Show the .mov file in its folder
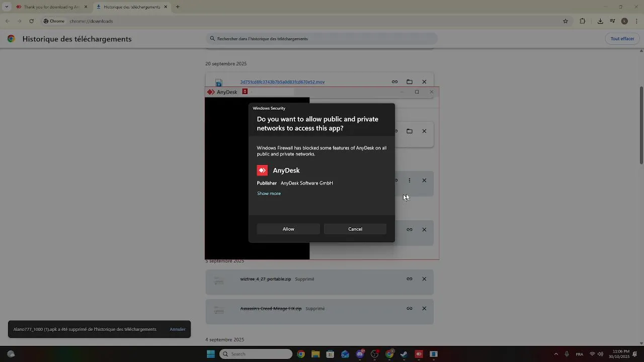The height and width of the screenshot is (362, 644). click(410, 82)
